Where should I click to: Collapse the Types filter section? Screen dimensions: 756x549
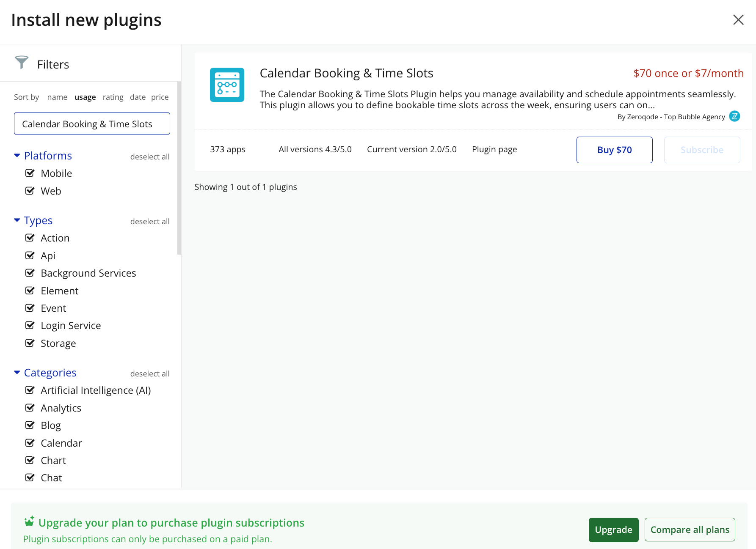point(17,220)
